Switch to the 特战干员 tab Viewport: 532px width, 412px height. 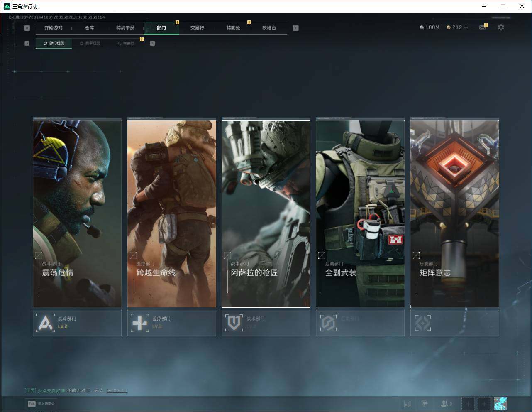(125, 28)
